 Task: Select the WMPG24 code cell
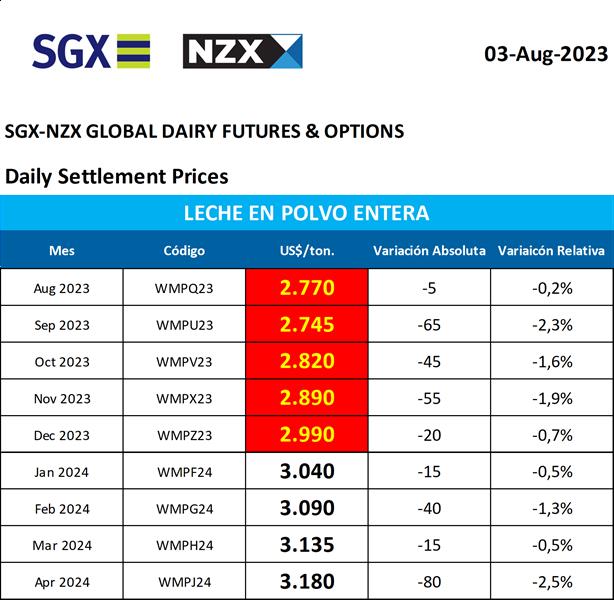tap(185, 509)
